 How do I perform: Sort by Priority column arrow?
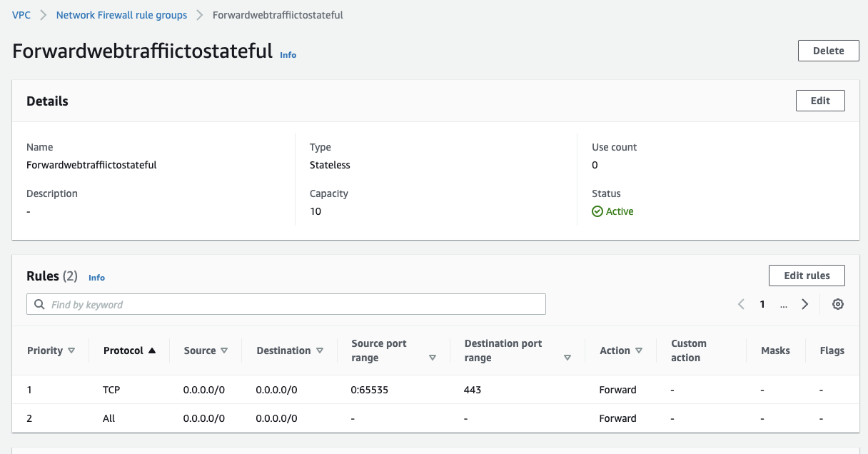point(71,350)
